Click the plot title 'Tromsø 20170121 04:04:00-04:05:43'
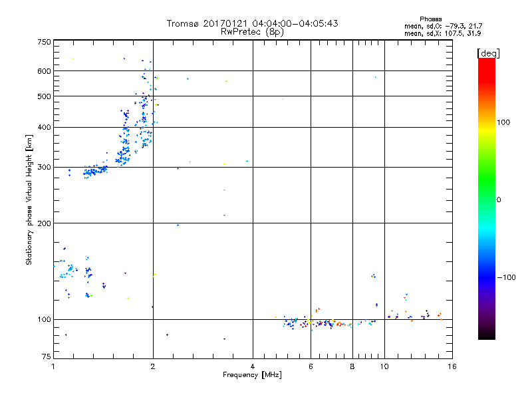The height and width of the screenshot is (399, 532). (x=252, y=23)
